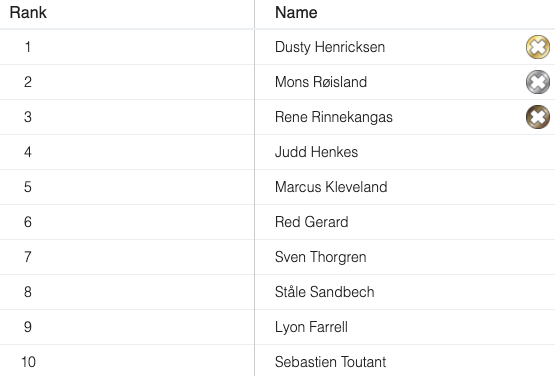
Task: Open Rene Rinnekangas entry
Action: (x=333, y=117)
